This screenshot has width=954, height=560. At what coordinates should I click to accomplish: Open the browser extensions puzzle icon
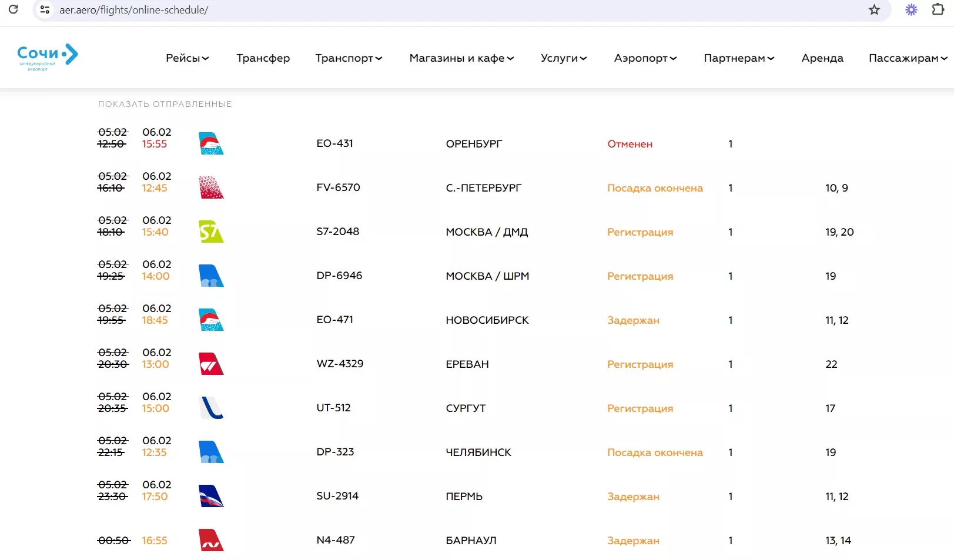[938, 9]
